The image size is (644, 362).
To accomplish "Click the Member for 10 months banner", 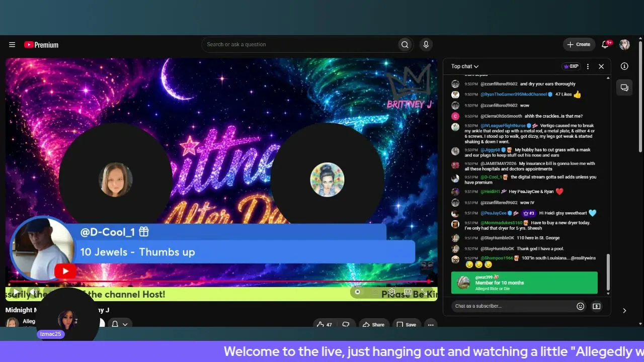I will [524, 283].
